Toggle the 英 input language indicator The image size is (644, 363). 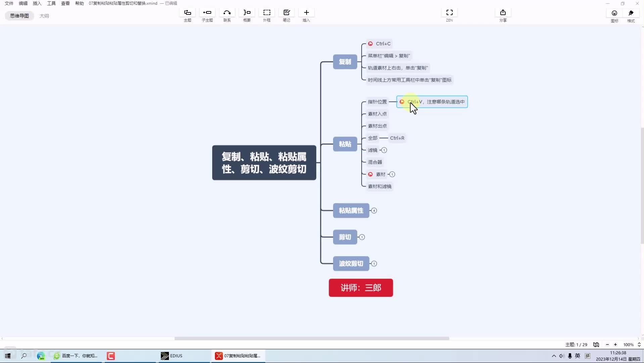coord(578,356)
